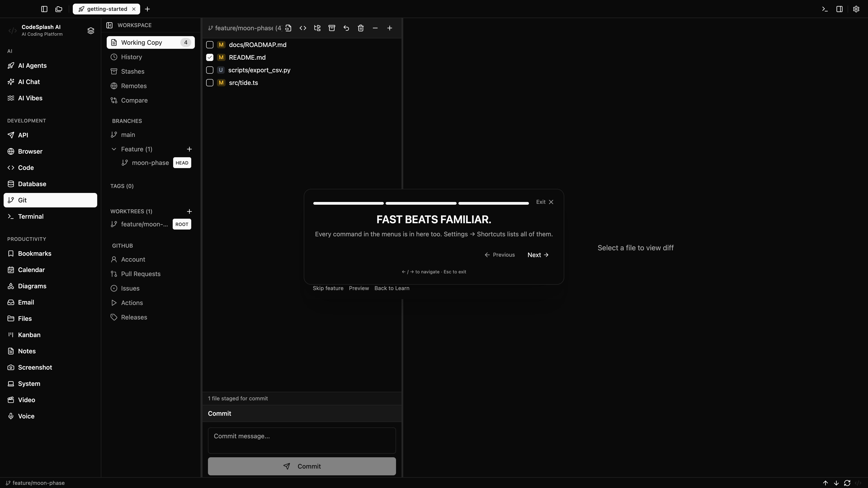Open settings gear icon
Screen dimensions: 868x488
tap(856, 9)
